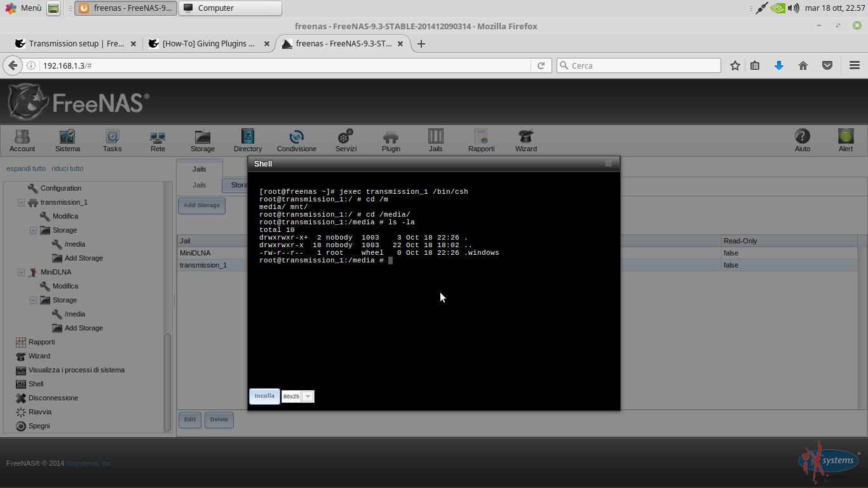Click the riduci tutto link
The image size is (868, 488).
(67, 168)
